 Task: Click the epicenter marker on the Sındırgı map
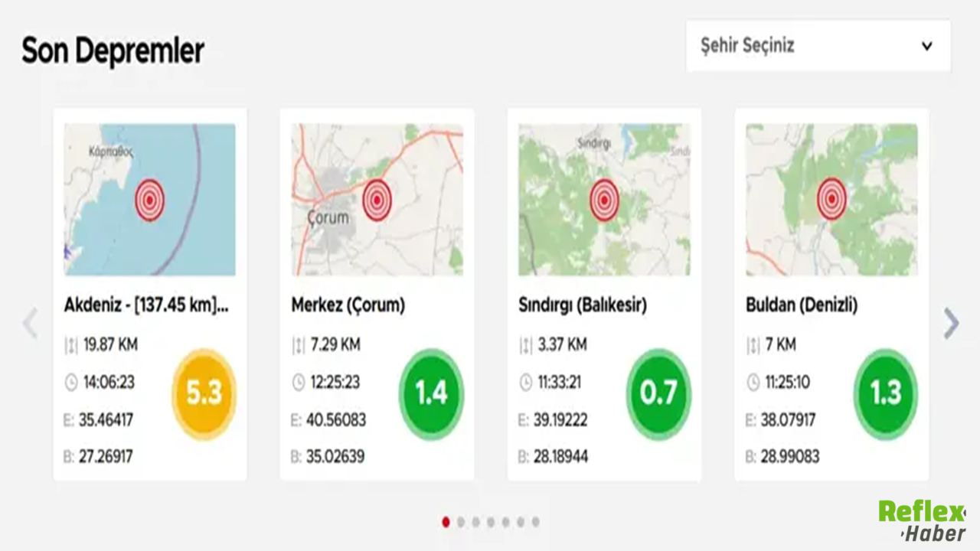click(604, 201)
